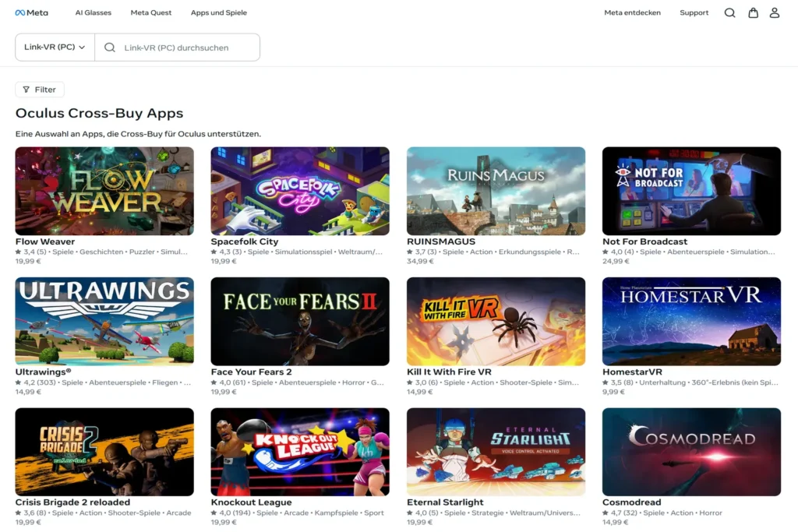Click the 24,99 € price under Not For Broadcast
Screen dimensions: 798x532
616,262
